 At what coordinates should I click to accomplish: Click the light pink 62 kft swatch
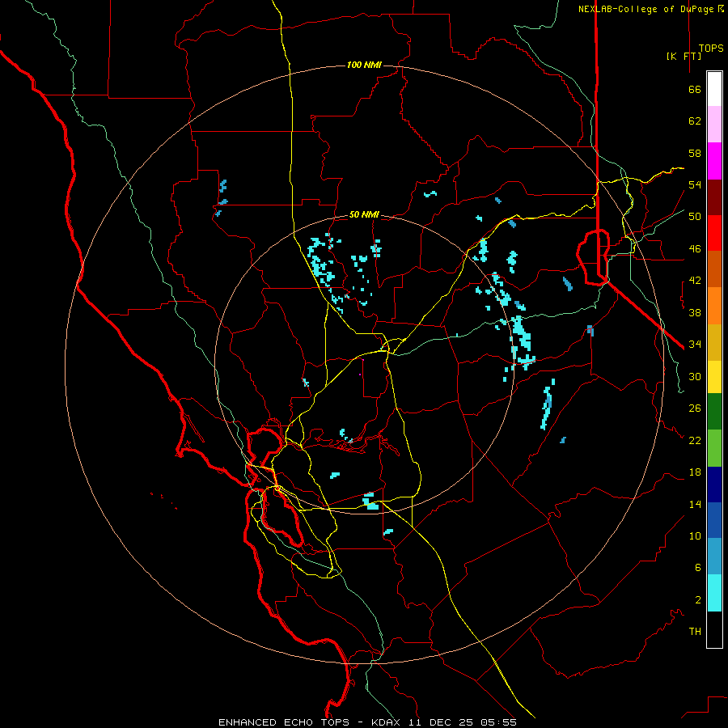(714, 125)
